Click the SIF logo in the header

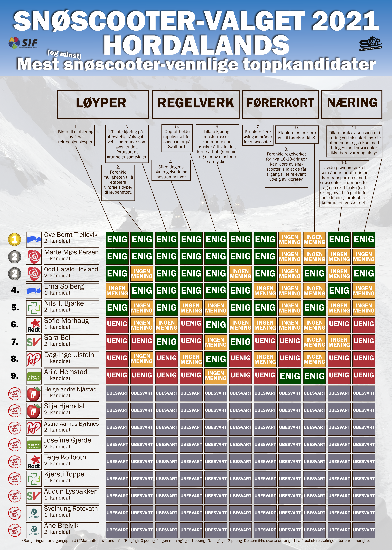point(23,43)
